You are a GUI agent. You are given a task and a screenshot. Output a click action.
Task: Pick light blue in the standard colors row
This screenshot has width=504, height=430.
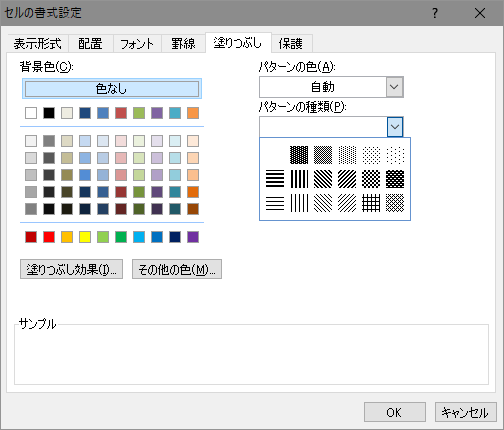pyautogui.click(x=139, y=237)
